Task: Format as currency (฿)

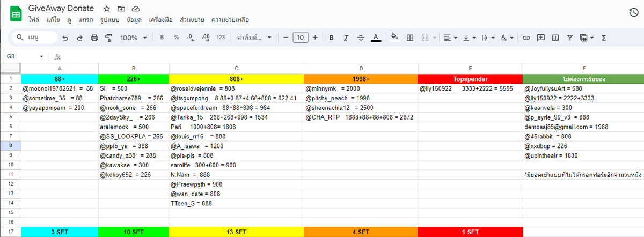Action: (x=162, y=38)
